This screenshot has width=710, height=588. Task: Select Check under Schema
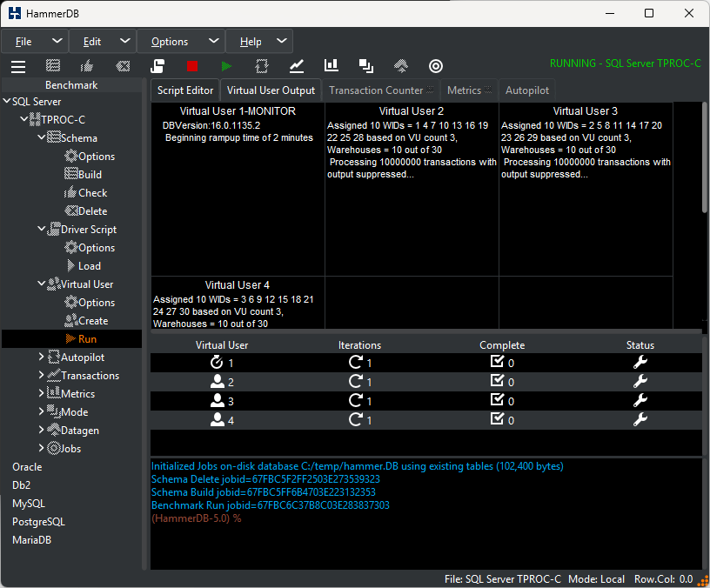85,193
